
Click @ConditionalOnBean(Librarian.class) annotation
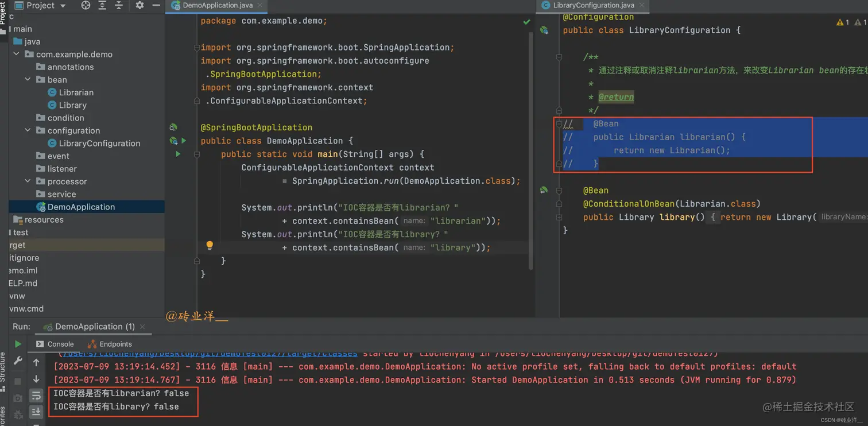point(672,204)
